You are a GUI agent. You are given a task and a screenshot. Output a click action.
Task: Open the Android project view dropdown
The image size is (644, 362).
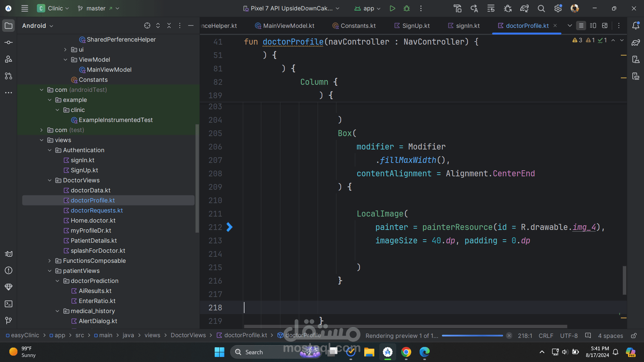[38, 26]
